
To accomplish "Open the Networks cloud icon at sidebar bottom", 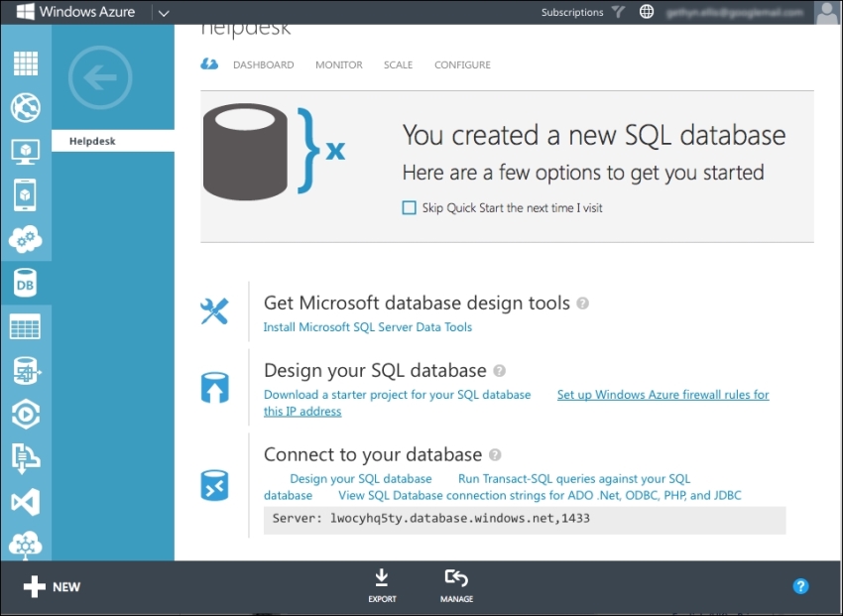I will click(x=26, y=545).
